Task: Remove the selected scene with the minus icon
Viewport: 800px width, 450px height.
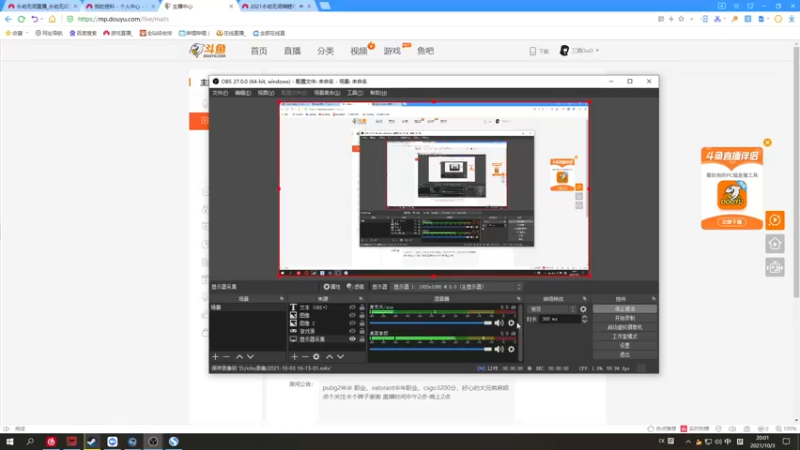Action: (227, 357)
